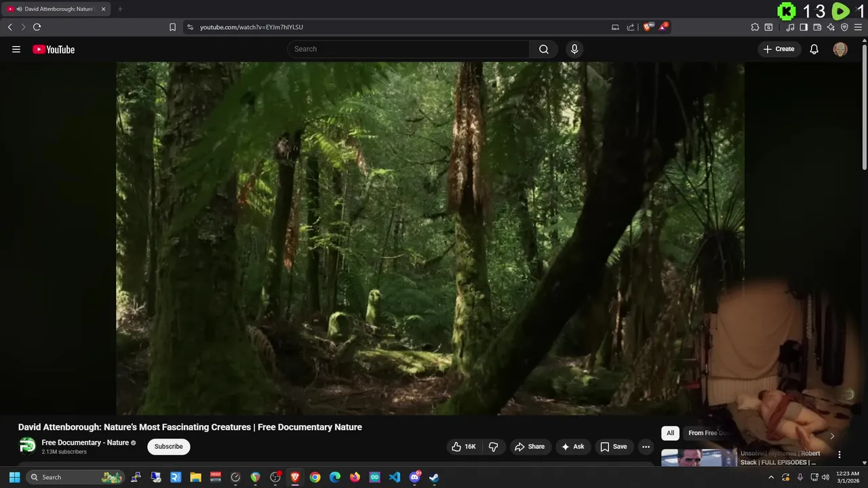
Task: Open volume control in system tray
Action: click(825, 477)
